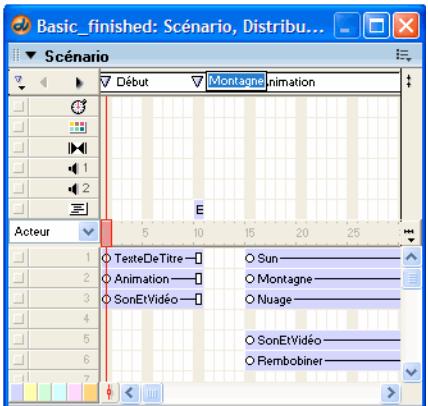Click the panel gripper handle
The height and width of the screenshot is (406, 428).
tap(16, 55)
